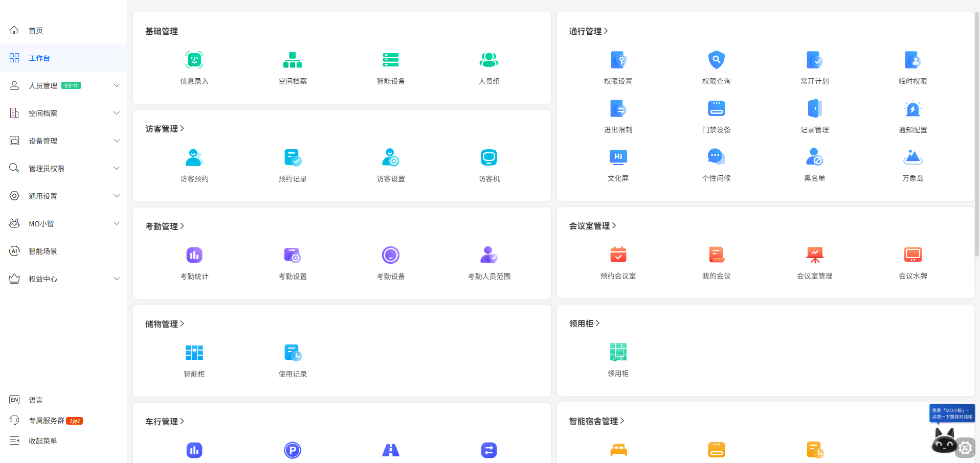
Task: Expand the 设备管理 sidebar menu
Action: 63,141
